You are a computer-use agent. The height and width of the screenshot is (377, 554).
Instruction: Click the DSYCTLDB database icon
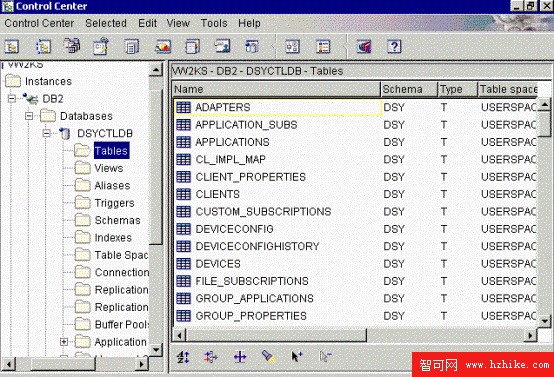coord(65,134)
